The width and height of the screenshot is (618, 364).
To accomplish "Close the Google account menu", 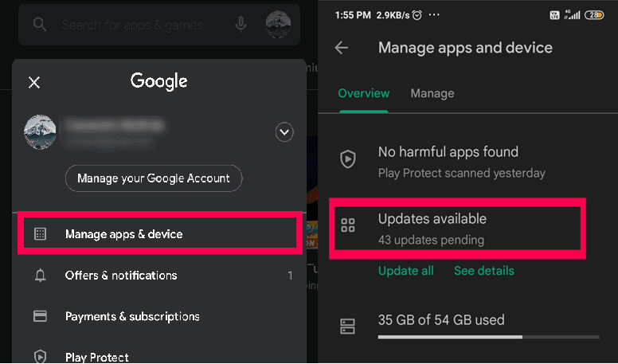I will (x=34, y=82).
